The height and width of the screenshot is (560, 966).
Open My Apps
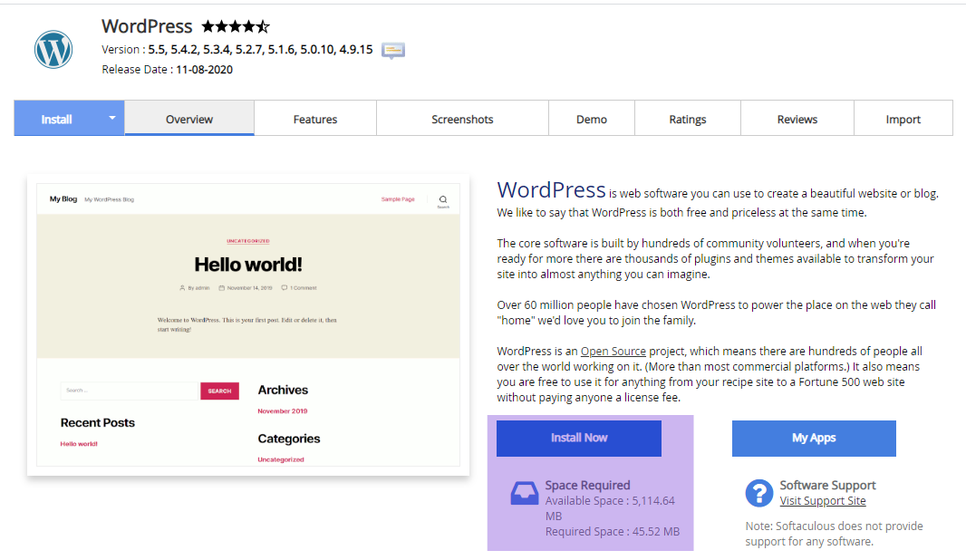814,438
